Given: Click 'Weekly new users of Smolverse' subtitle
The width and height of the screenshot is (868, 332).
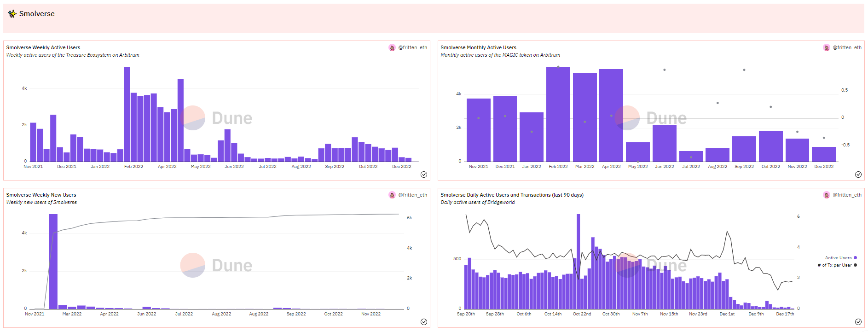Looking at the screenshot, I should click(x=41, y=202).
